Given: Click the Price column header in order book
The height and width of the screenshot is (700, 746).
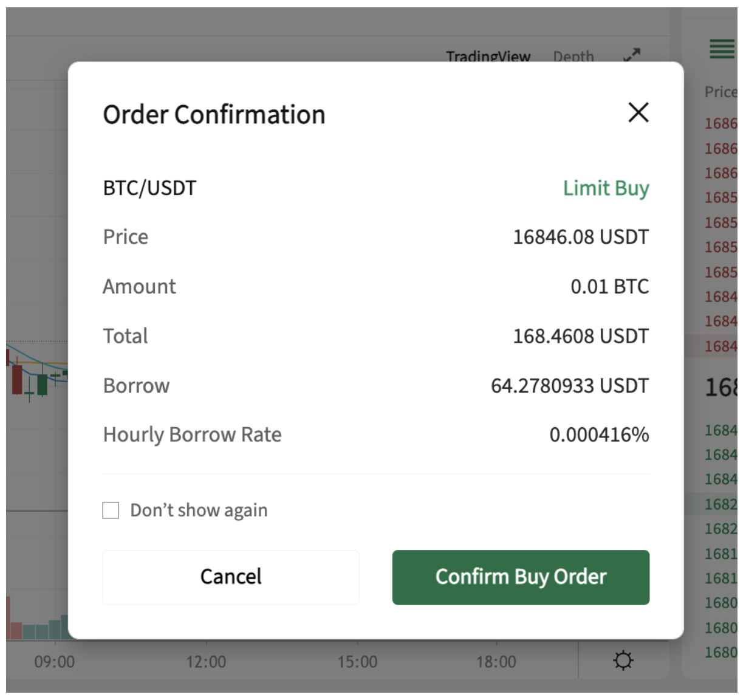Looking at the screenshot, I should pos(720,92).
